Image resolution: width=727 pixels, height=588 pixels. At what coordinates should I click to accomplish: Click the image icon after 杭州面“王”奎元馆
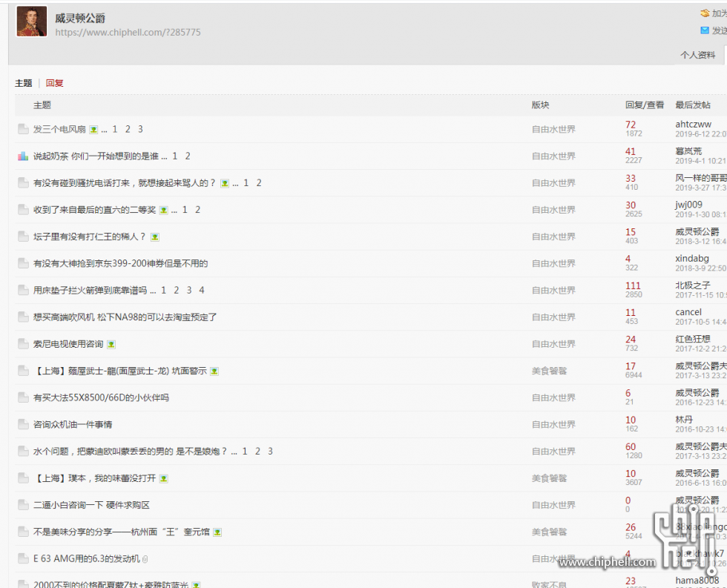pyautogui.click(x=217, y=533)
